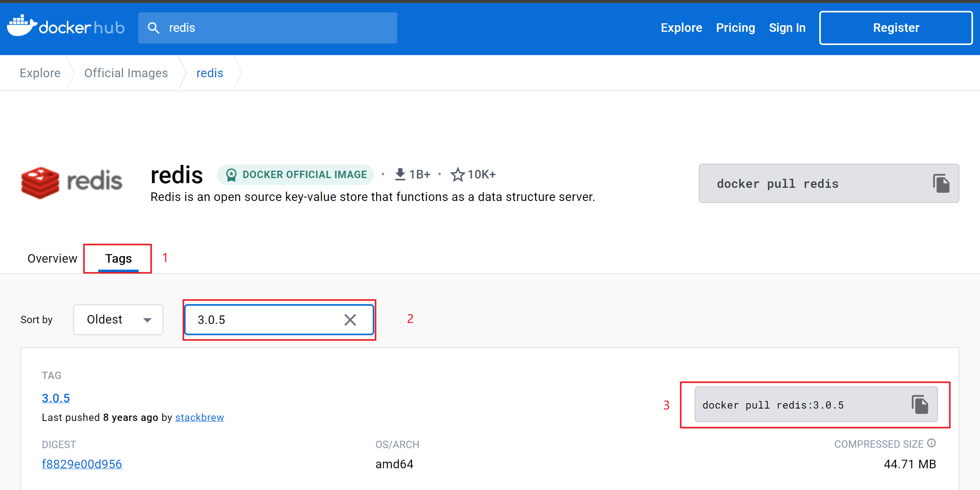
Task: Visit the stackbrew profile link
Action: tap(199, 417)
